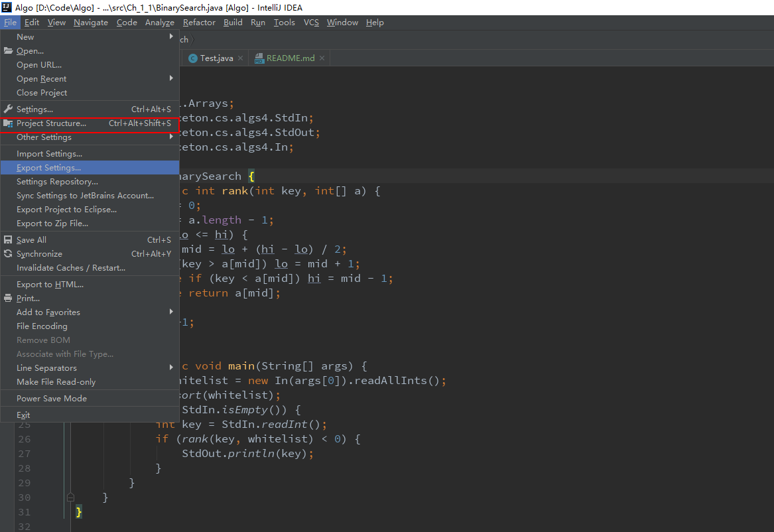Viewport: 774px width, 532px height.
Task: Expand the Open Recent submenu
Action: [x=171, y=79]
